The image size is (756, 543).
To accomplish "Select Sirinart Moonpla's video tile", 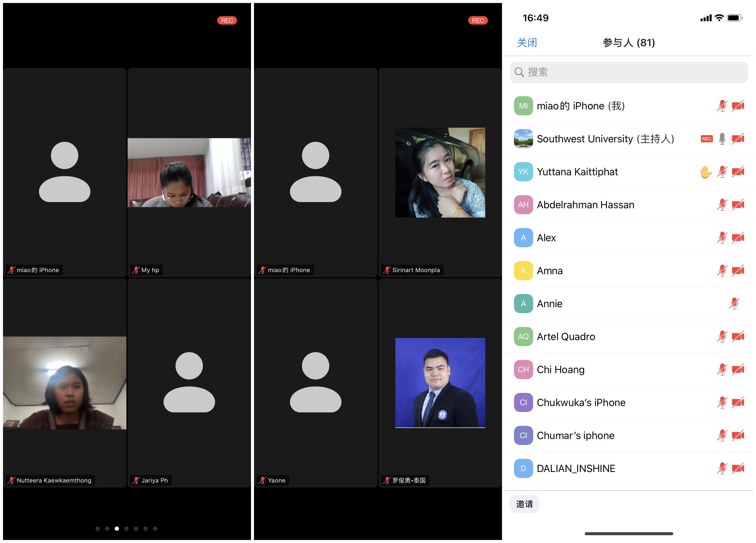I will 440,173.
